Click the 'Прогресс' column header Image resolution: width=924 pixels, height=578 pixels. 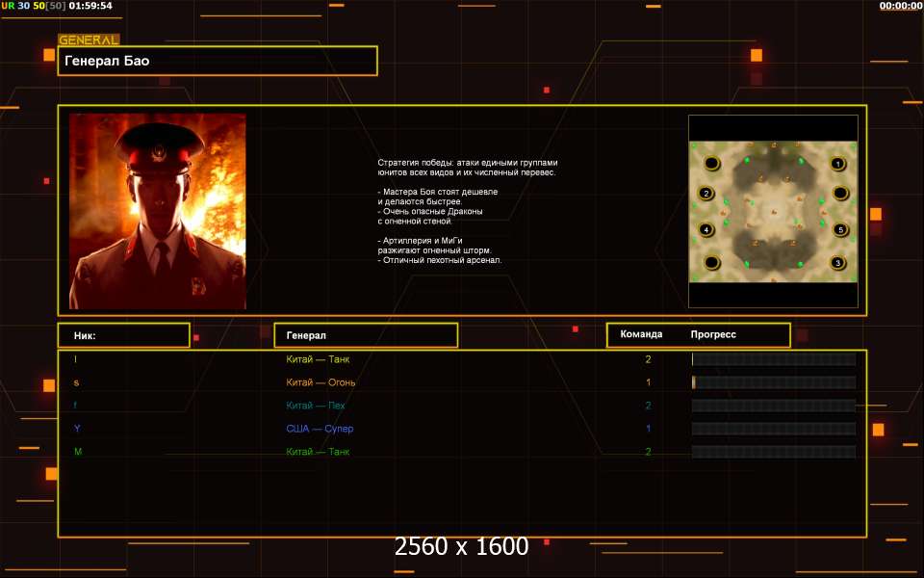pyautogui.click(x=713, y=334)
